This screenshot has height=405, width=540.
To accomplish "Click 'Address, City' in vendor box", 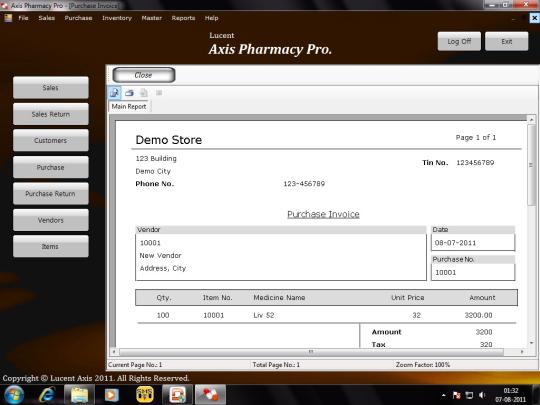I will [163, 268].
